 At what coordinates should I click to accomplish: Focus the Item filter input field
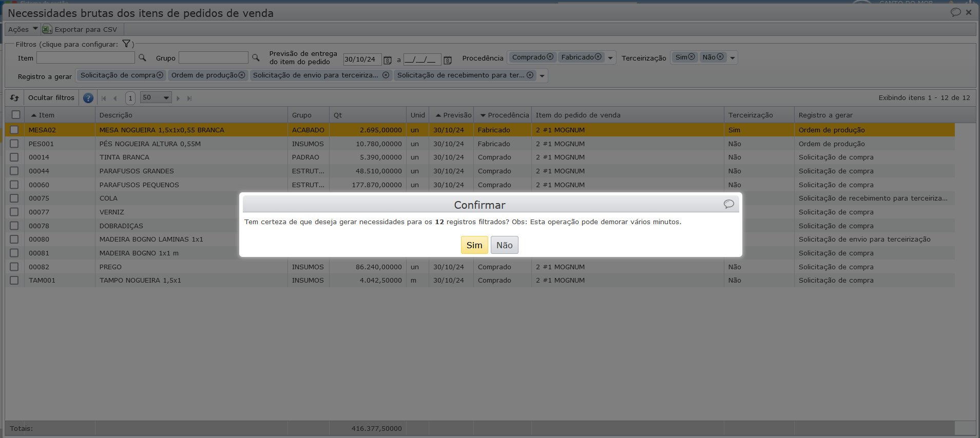(x=86, y=57)
